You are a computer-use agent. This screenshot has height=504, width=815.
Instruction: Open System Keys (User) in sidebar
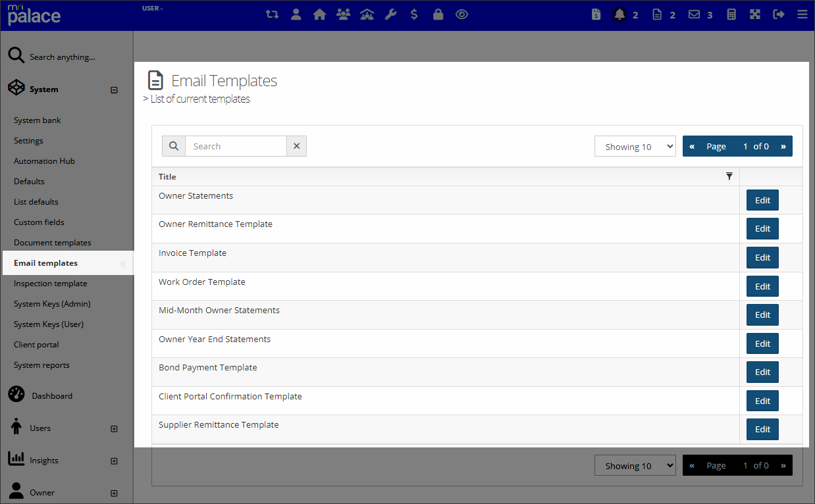(49, 324)
